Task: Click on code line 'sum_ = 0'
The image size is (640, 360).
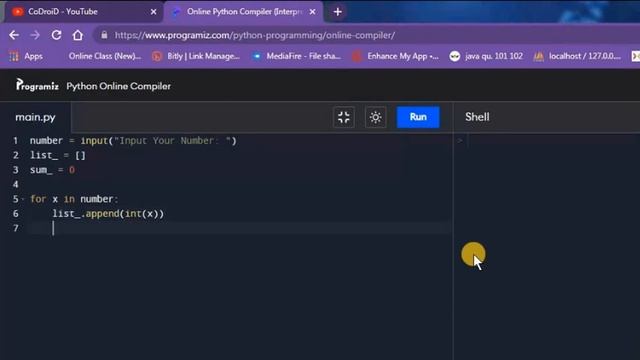Action: (52, 170)
